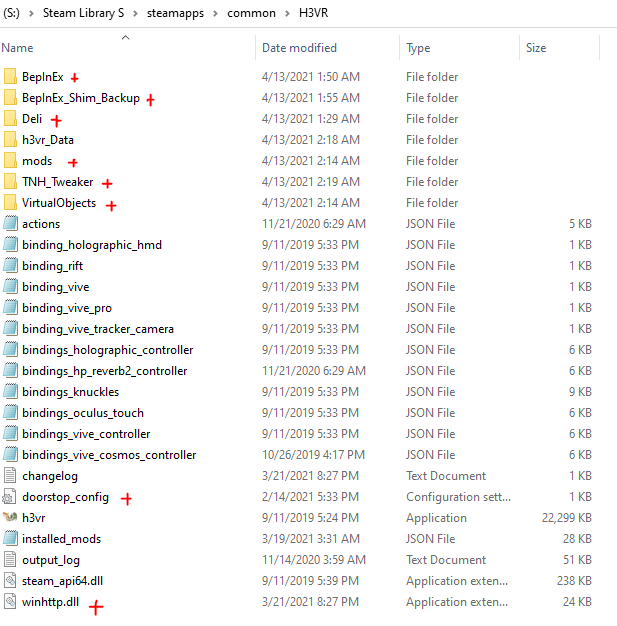Click the 9 KB size value
The width and height of the screenshot is (617, 626).
(x=580, y=392)
